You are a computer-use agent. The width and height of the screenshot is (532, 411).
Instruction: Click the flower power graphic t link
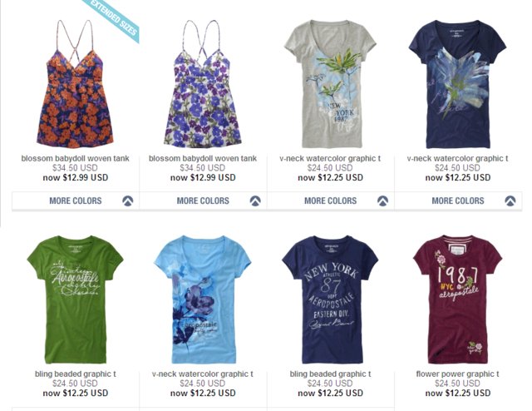pyautogui.click(x=457, y=374)
